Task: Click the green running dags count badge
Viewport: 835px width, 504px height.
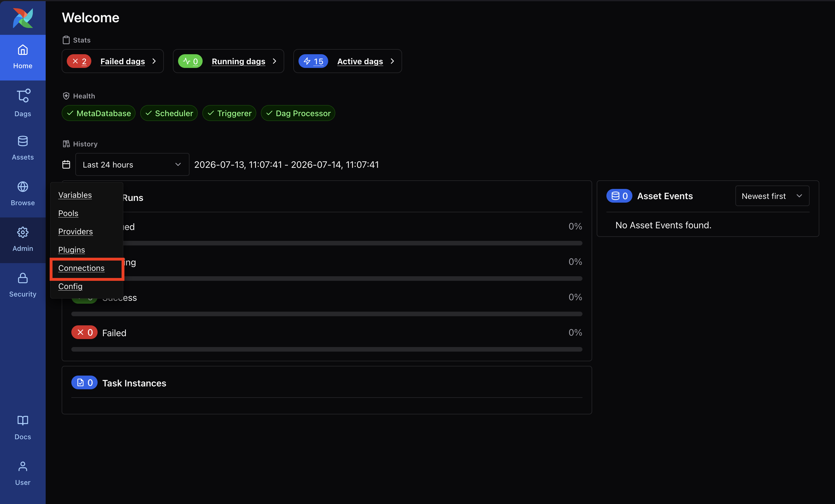Action: (190, 61)
